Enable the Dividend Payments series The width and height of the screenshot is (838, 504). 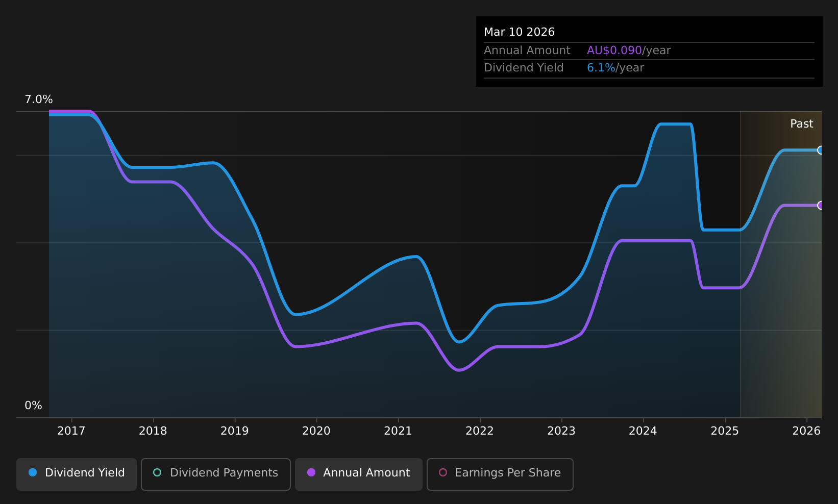[216, 474]
